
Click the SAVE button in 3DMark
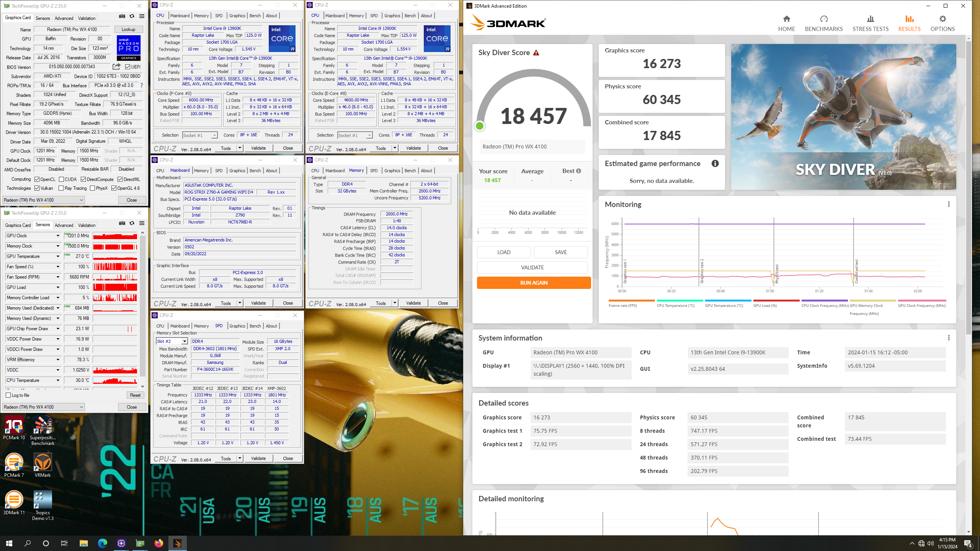[561, 252]
